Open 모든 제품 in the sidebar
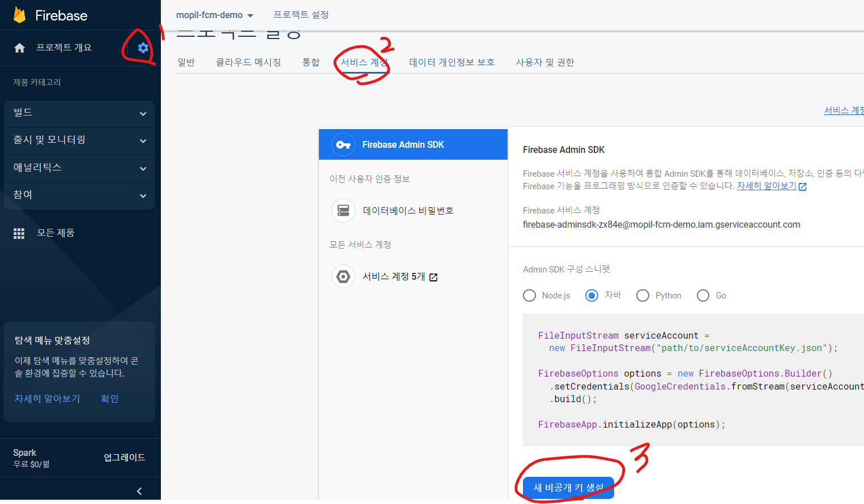 pos(56,233)
